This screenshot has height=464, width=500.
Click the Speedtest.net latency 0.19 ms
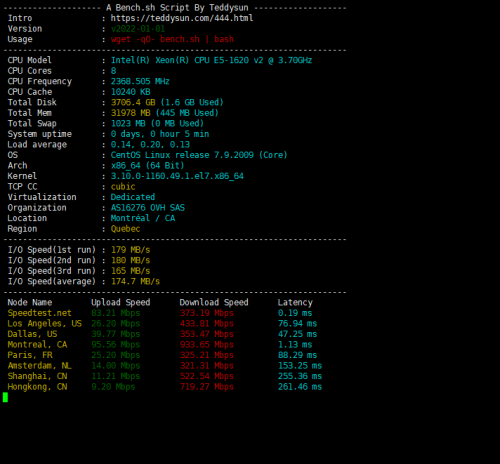(295, 313)
